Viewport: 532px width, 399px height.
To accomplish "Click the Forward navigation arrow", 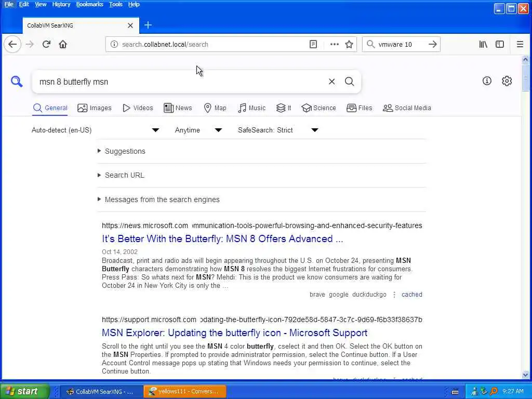I will point(30,45).
